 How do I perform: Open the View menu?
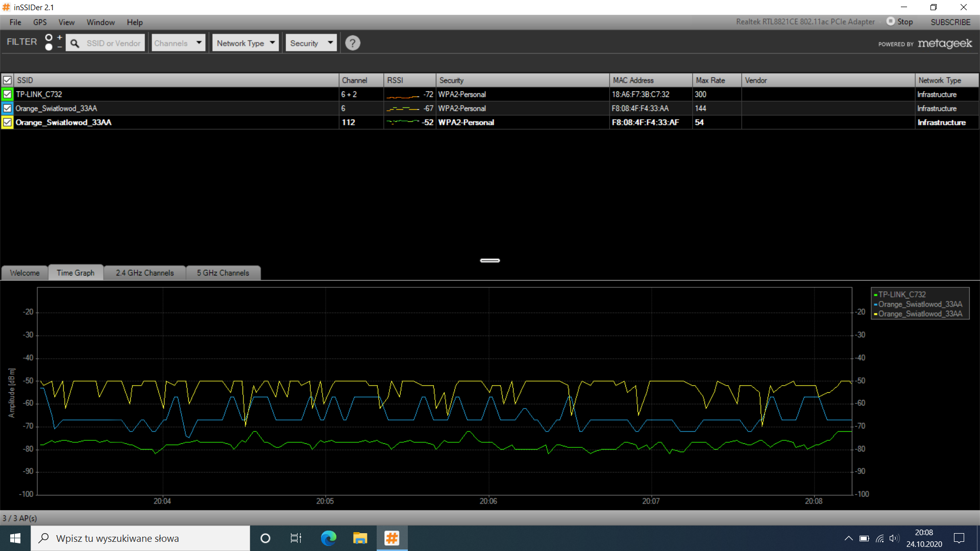[x=66, y=22]
